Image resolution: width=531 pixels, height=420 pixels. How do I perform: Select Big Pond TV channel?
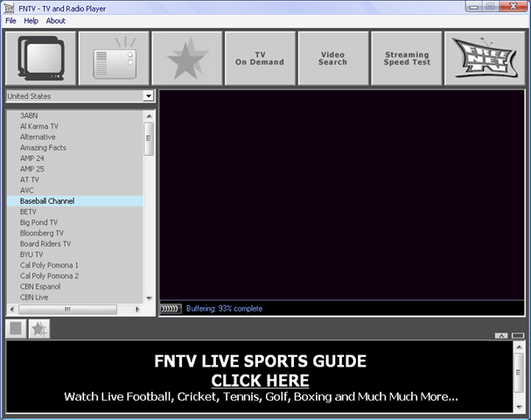[x=75, y=222]
